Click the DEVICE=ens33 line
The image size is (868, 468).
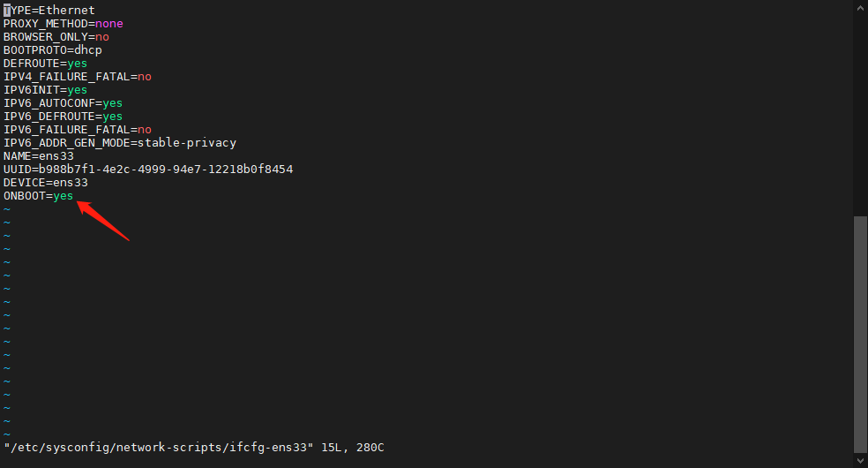pos(45,182)
